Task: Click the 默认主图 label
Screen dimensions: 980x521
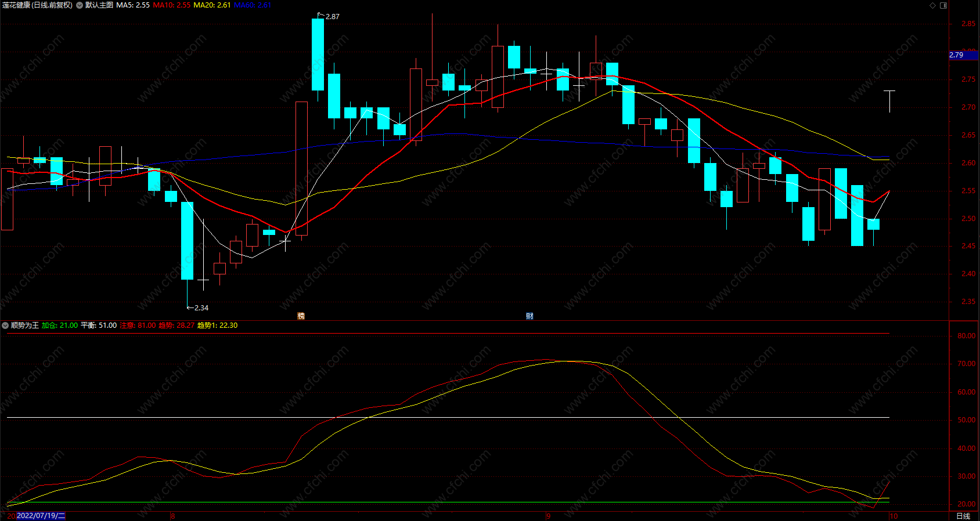Action: (99, 5)
